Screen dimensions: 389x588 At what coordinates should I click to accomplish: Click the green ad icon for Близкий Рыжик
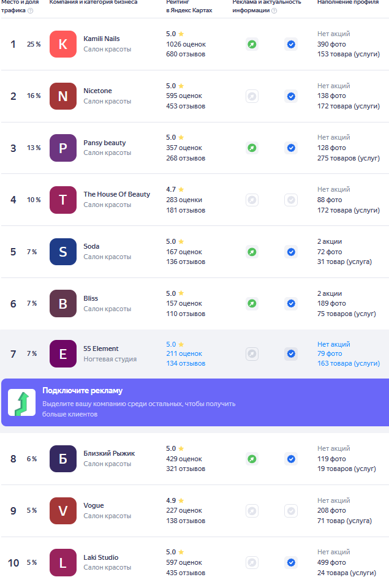tap(252, 459)
